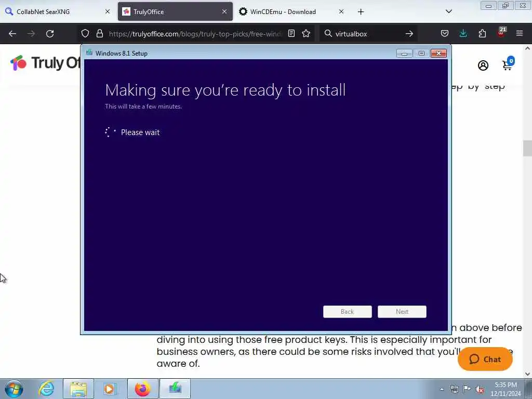Open Firefox downloads panel
Viewport: 532px width, 399px height.
[x=463, y=34]
